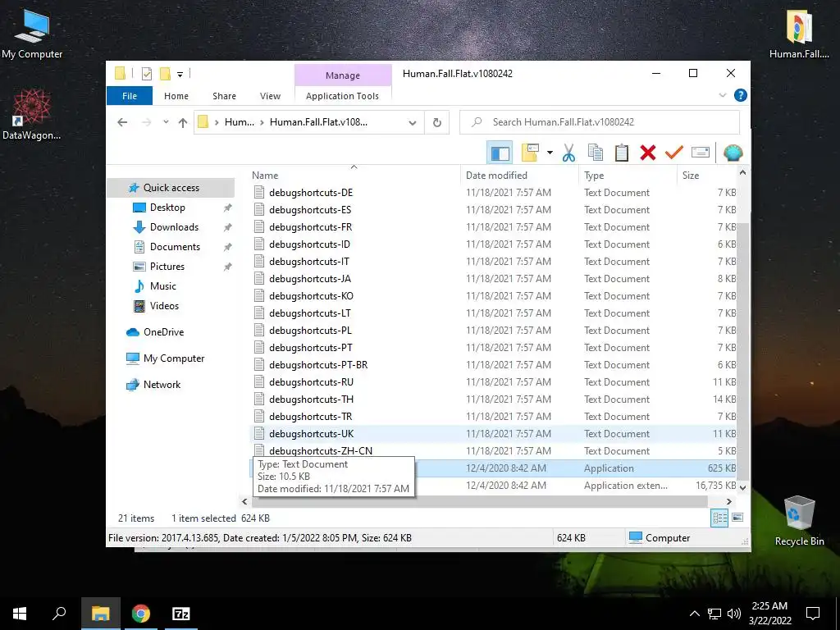Click the Refresh button beside address bar
Viewport: 840px width, 630px height.
point(437,123)
